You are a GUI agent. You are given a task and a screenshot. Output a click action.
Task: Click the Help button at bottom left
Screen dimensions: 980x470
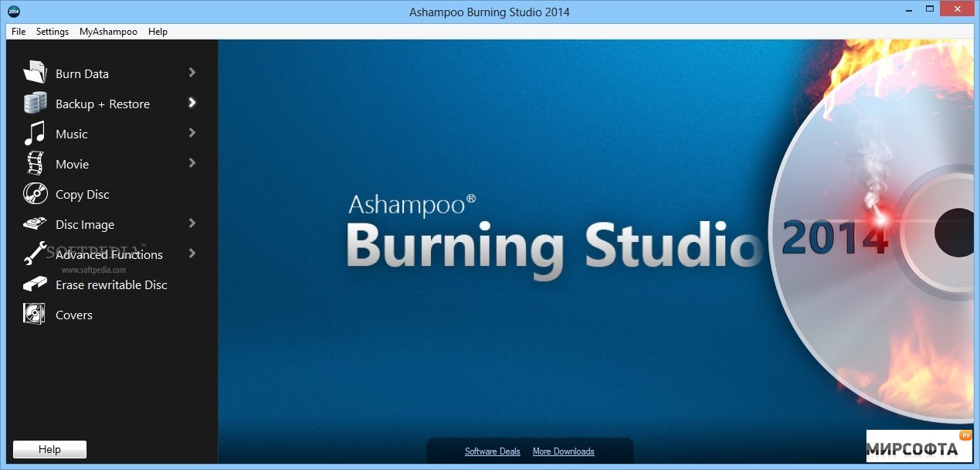point(49,449)
